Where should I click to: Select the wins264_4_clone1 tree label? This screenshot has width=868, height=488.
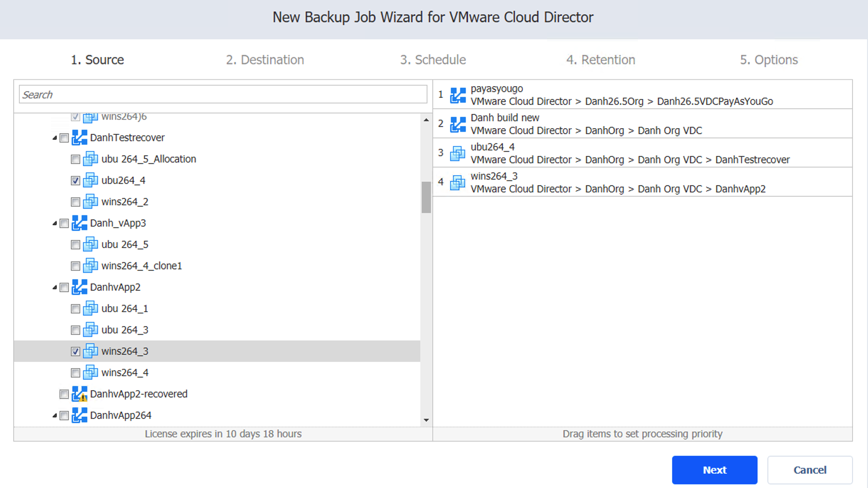pyautogui.click(x=142, y=266)
